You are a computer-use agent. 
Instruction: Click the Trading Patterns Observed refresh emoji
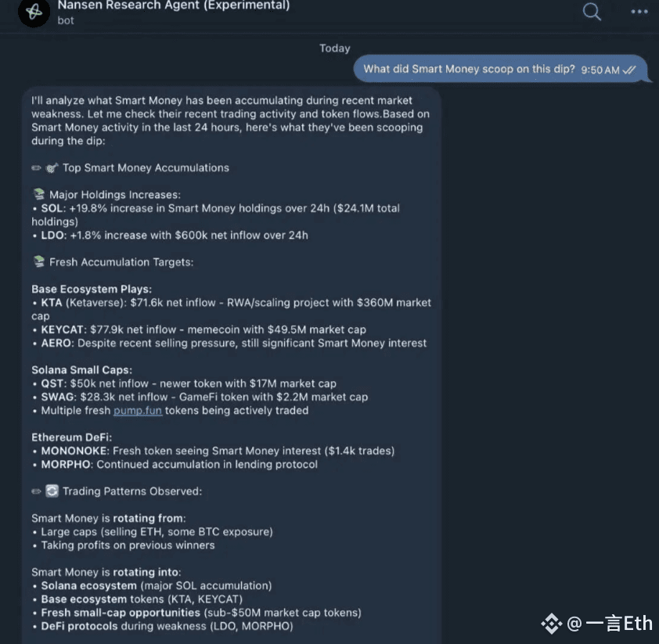[x=52, y=491]
